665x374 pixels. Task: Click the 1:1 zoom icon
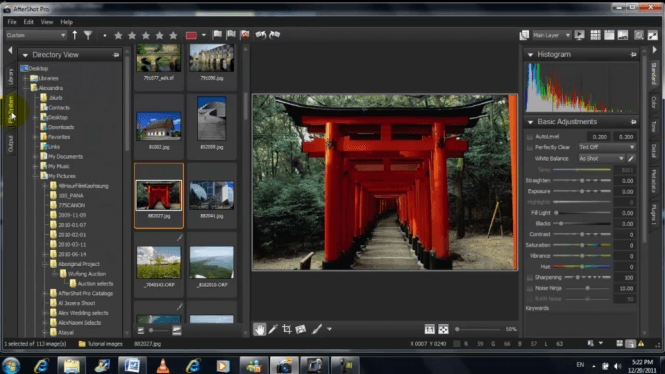(430, 329)
